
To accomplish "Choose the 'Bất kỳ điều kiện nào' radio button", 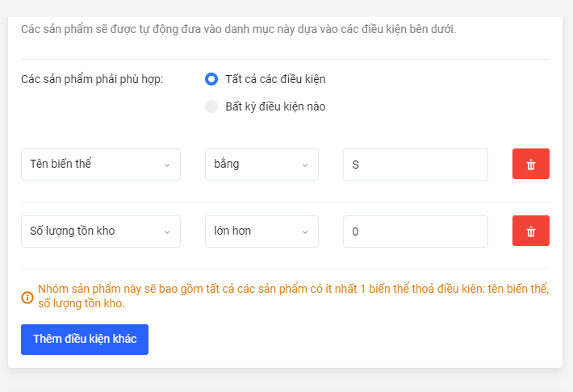I will [x=211, y=106].
